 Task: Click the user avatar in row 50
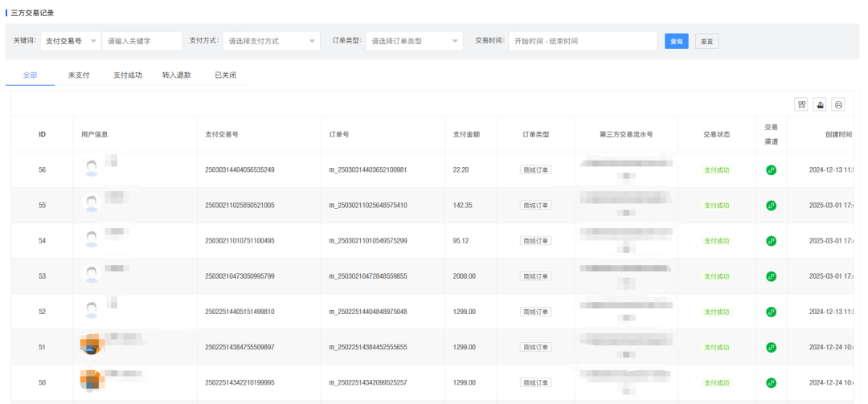91,381
